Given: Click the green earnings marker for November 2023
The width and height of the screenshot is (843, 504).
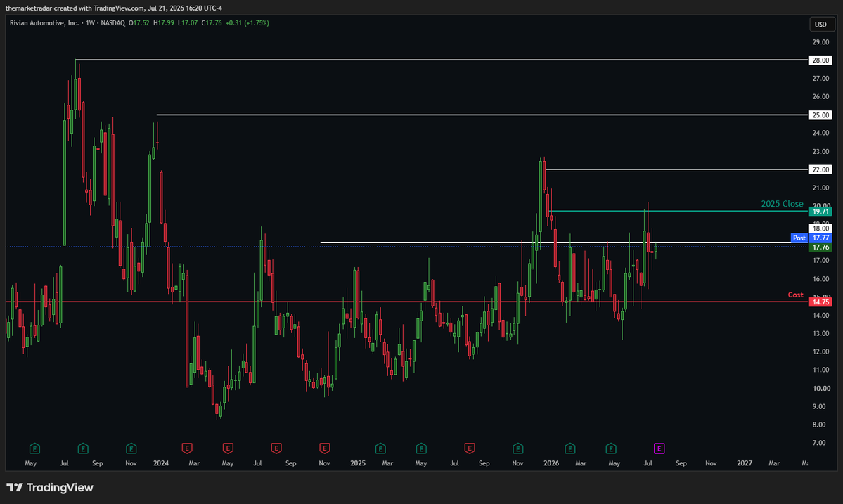Looking at the screenshot, I should (x=131, y=448).
